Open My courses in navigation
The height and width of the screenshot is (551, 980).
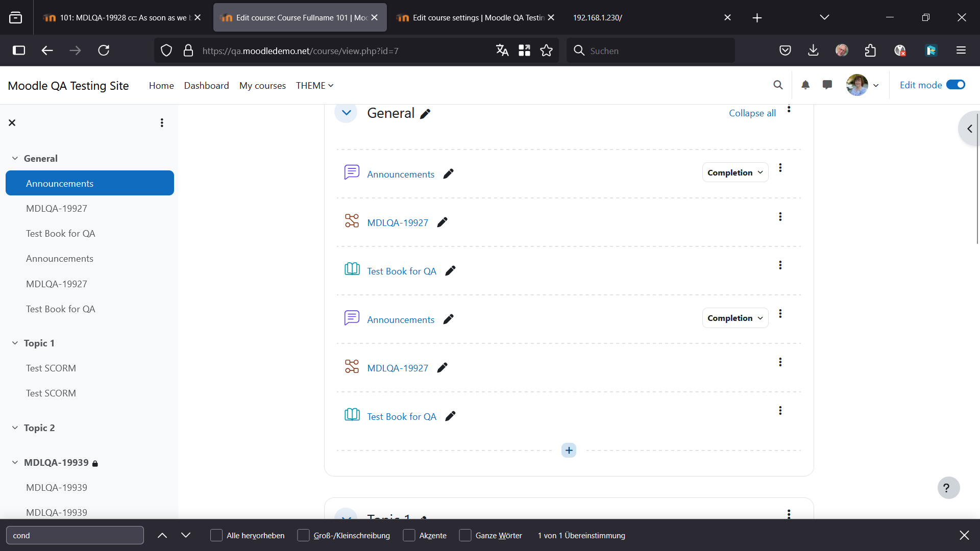pos(262,86)
